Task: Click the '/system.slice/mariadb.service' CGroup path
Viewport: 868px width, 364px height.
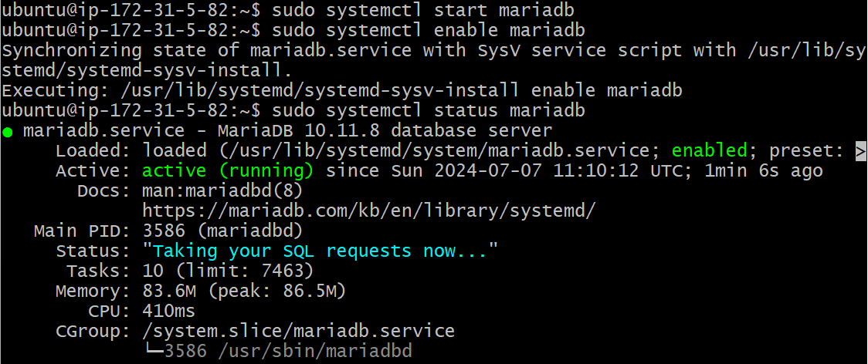Action: pos(298,332)
